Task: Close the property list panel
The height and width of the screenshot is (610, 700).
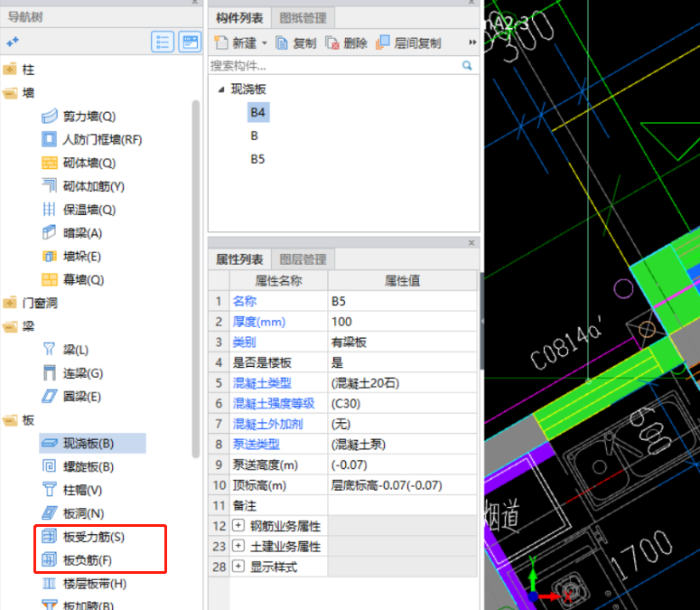Action: [x=471, y=242]
